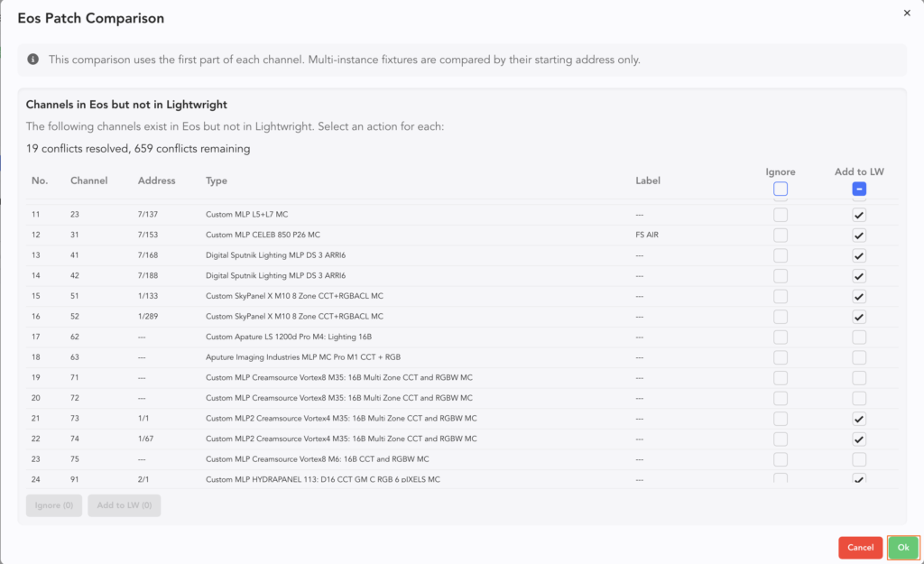
Task: Click the Ignore (0) button
Action: pos(54,505)
